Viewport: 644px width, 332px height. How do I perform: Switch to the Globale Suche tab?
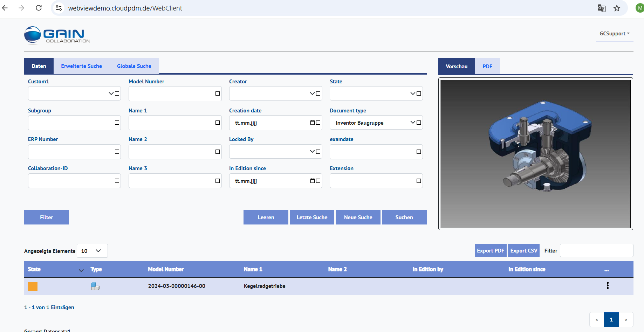[x=134, y=66]
